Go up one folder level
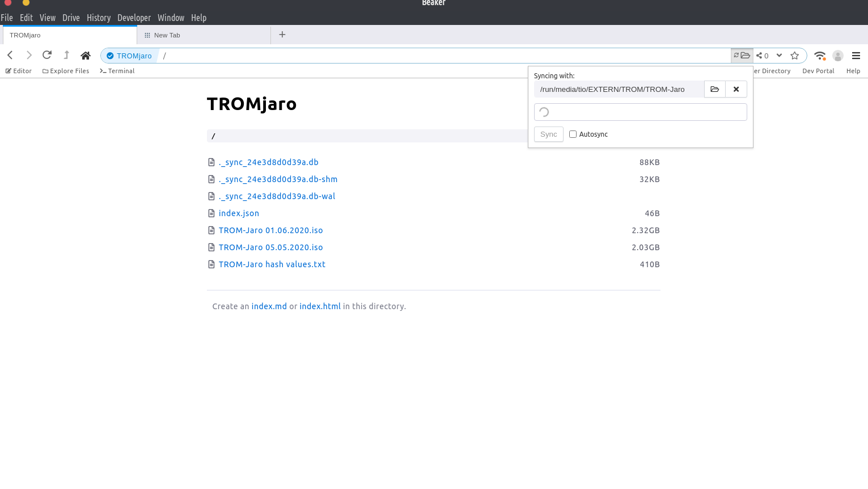Screen dimensions: 868x489 click(x=66, y=55)
